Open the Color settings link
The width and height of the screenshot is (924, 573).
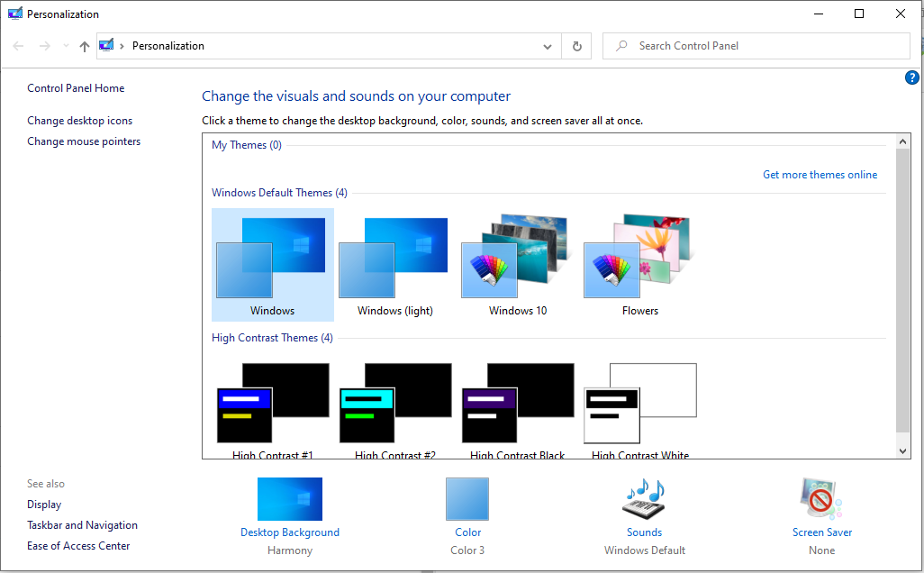(468, 532)
